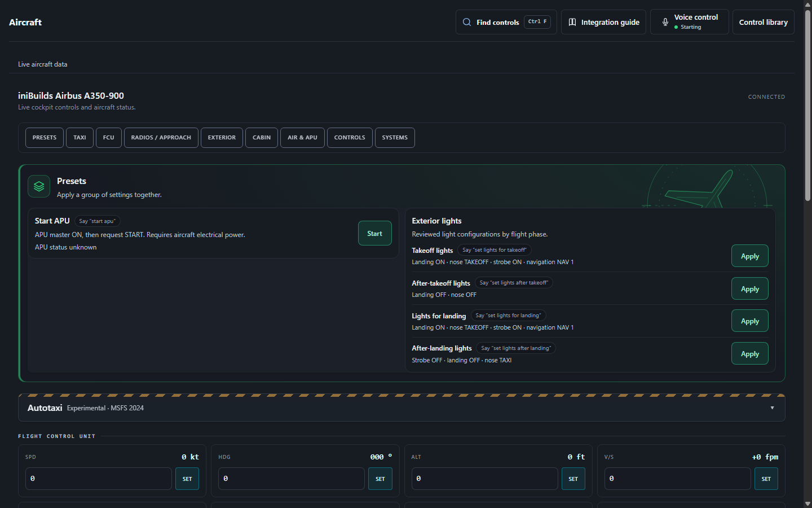Open the CABIN tab
The height and width of the screenshot is (508, 812).
(262, 138)
